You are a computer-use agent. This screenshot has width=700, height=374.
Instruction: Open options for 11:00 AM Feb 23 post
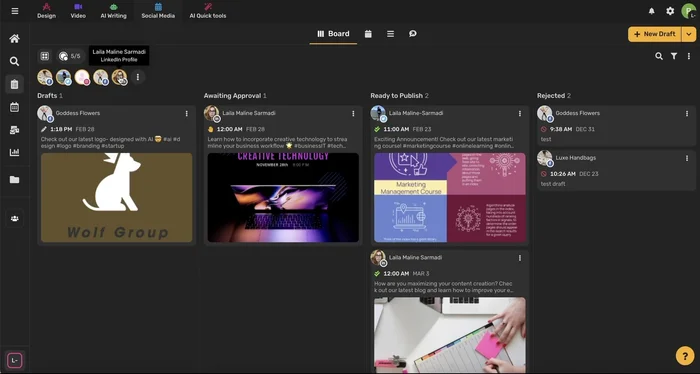(x=520, y=114)
